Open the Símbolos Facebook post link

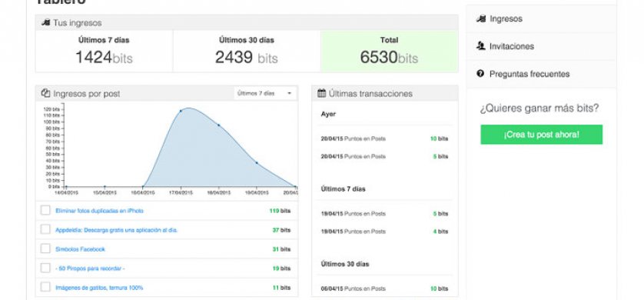pos(80,249)
